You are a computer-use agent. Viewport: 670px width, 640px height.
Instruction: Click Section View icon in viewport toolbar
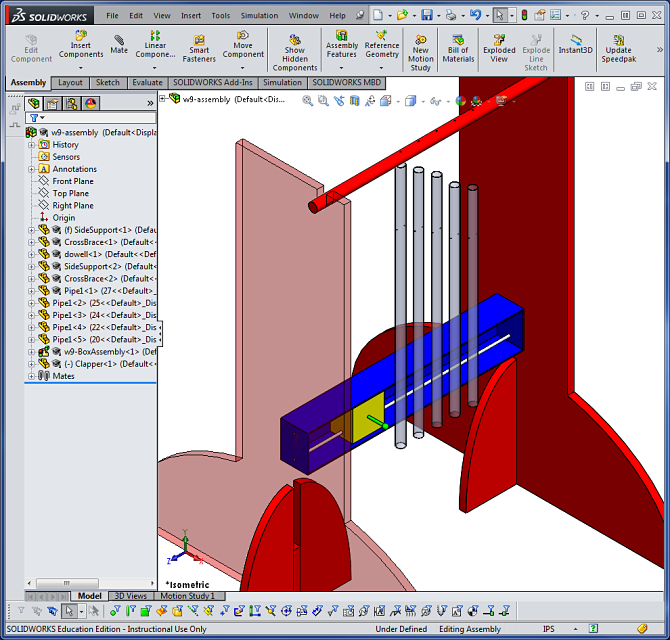point(355,101)
